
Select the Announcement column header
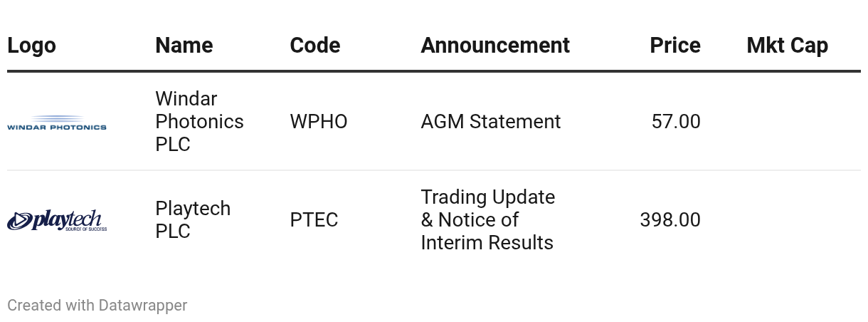pyautogui.click(x=494, y=46)
